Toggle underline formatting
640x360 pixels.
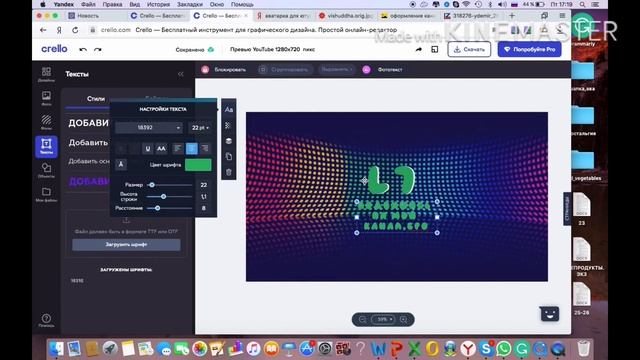tap(148, 149)
